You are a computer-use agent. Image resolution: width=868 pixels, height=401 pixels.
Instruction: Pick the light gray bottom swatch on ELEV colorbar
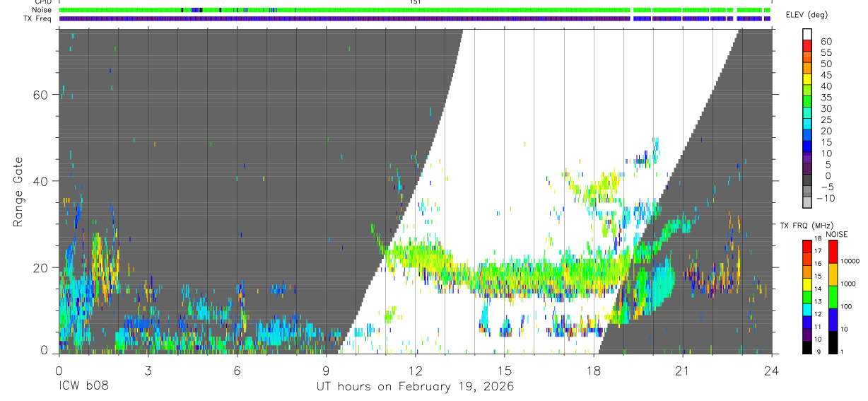coord(807,202)
